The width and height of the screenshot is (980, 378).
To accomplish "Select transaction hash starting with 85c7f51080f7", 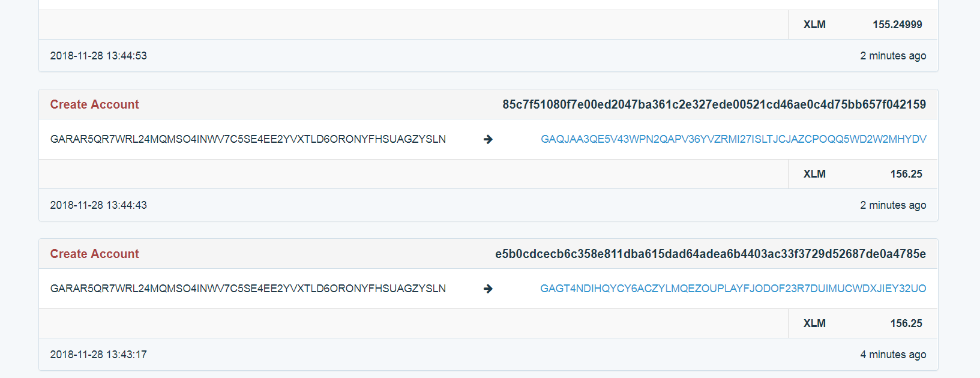I will (714, 104).
